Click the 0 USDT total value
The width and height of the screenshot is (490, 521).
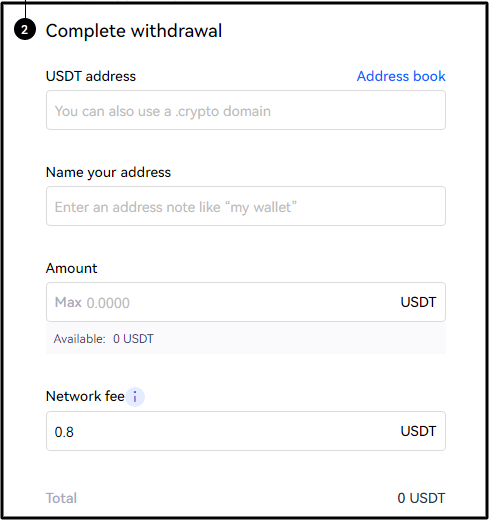pyautogui.click(x=421, y=498)
